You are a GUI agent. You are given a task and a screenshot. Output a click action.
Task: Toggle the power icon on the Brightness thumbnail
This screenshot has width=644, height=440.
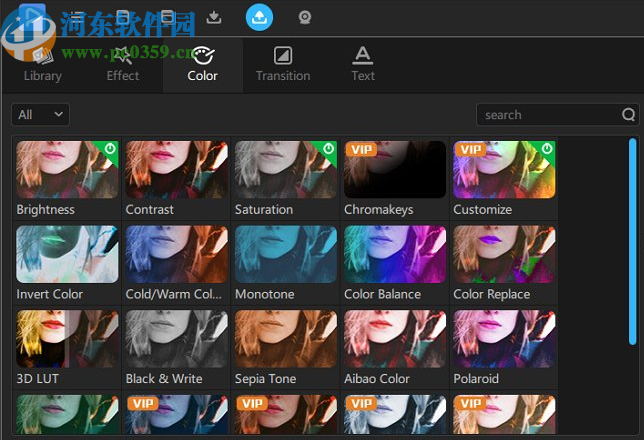(x=110, y=149)
